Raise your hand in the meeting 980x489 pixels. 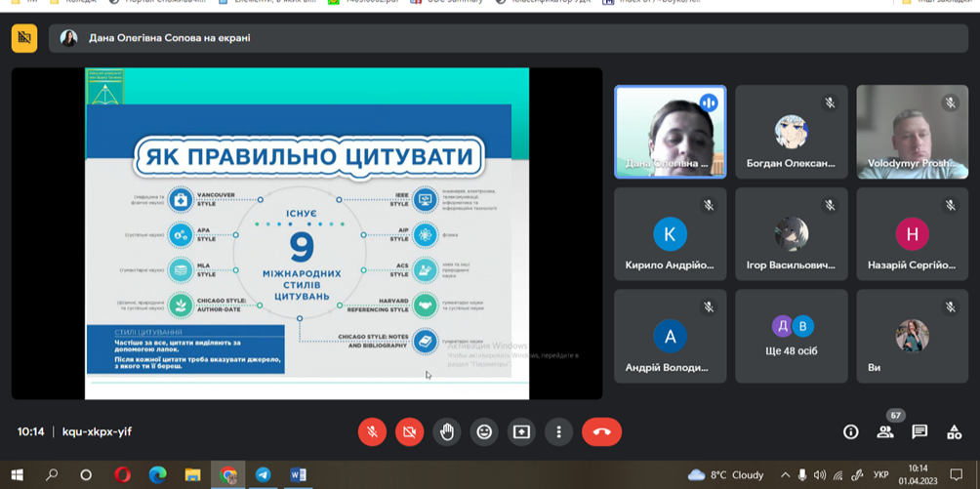447,431
